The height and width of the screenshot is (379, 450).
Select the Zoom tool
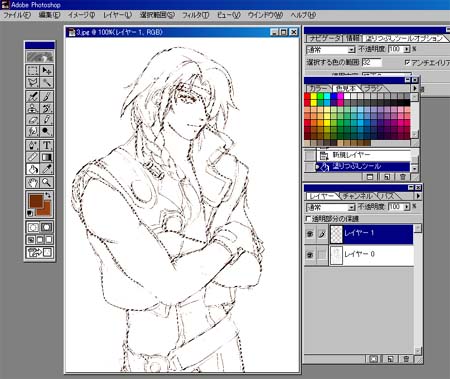tap(46, 182)
